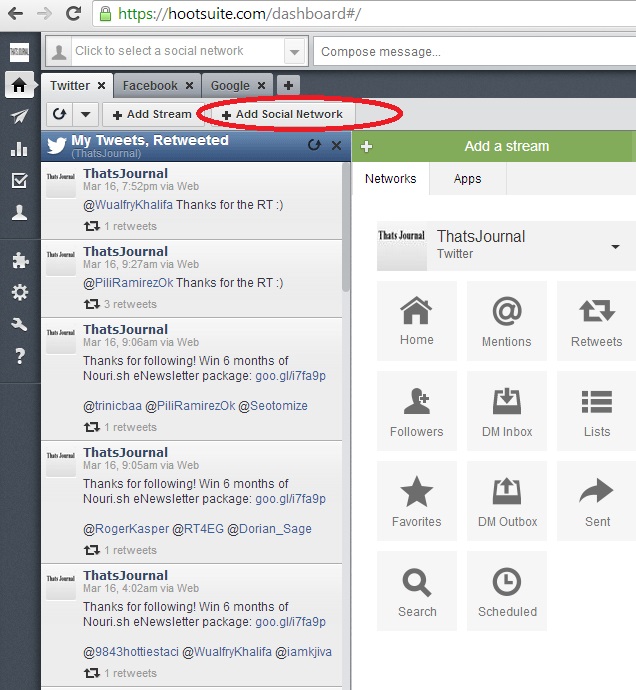Click the plus icon in Add a stream header
The image size is (636, 690).
coord(366,146)
